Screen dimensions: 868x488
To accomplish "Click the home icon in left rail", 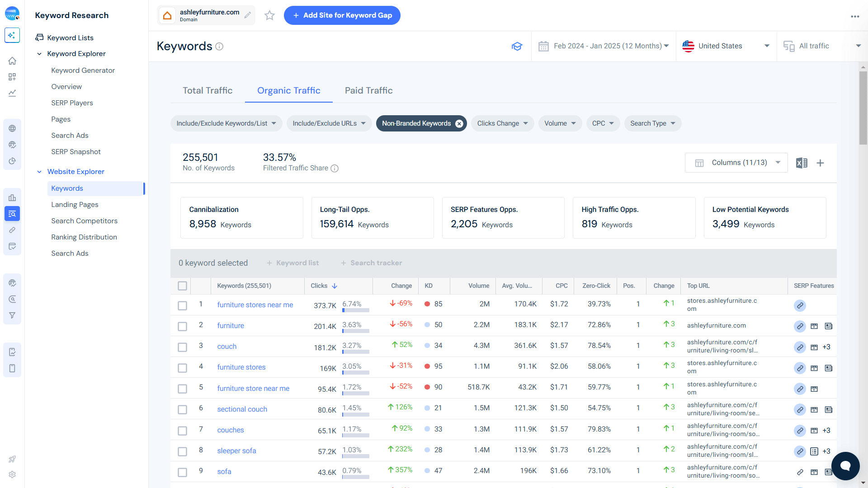I will (12, 61).
